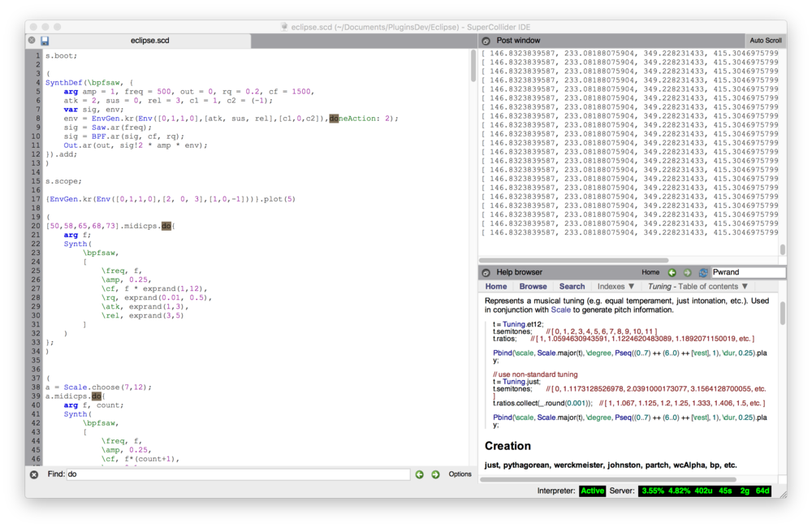Click the editor vertical scrollbar
This screenshot has width=812, height=528.
click(x=473, y=66)
